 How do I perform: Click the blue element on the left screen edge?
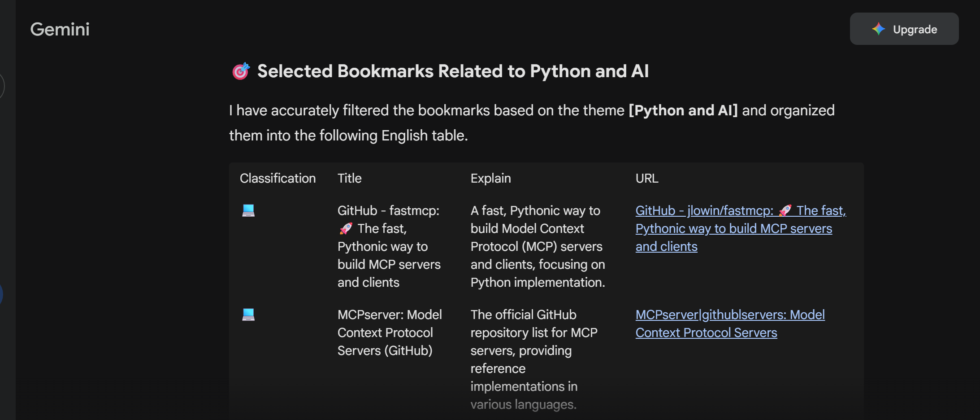click(1, 294)
